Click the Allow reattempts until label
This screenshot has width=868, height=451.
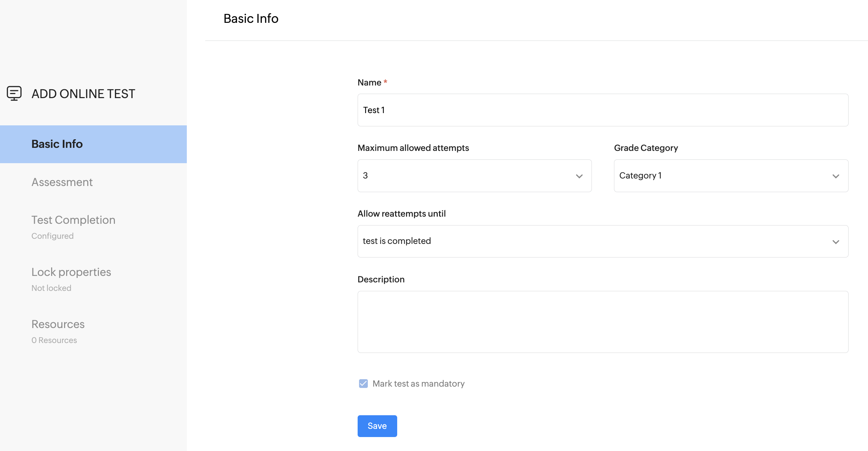pyautogui.click(x=402, y=214)
